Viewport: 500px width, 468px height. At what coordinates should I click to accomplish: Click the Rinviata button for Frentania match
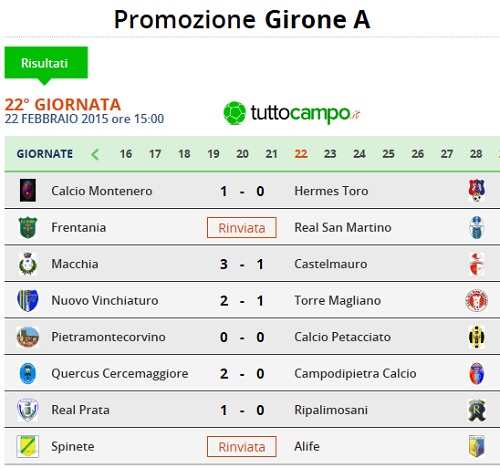[242, 228]
